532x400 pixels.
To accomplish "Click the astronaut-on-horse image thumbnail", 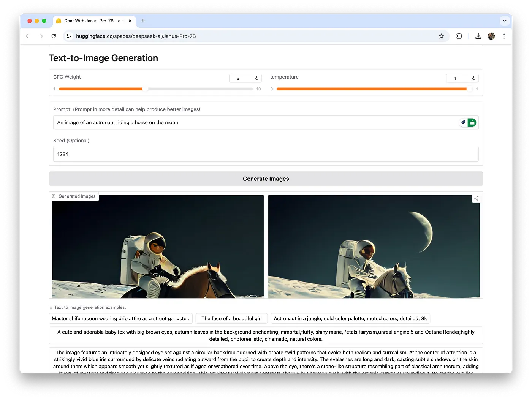I will pyautogui.click(x=158, y=246).
